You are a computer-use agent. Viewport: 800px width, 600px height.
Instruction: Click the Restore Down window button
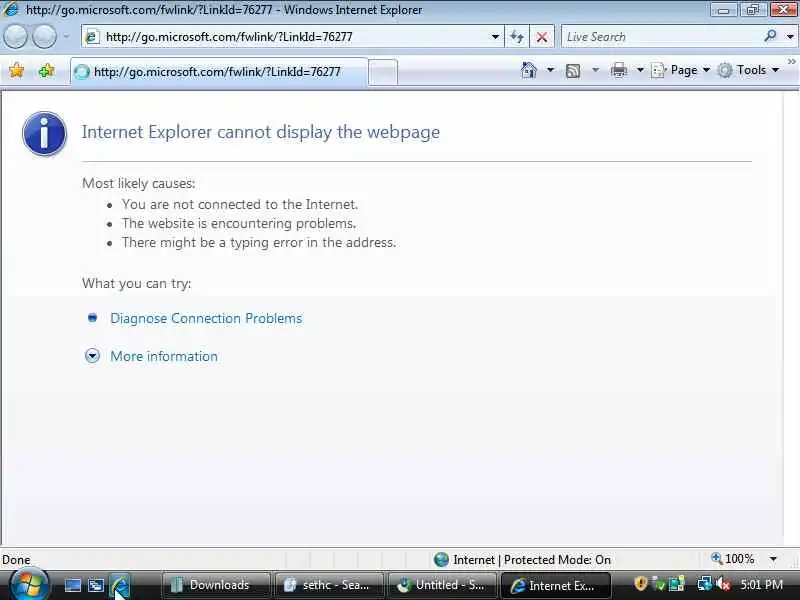754,10
